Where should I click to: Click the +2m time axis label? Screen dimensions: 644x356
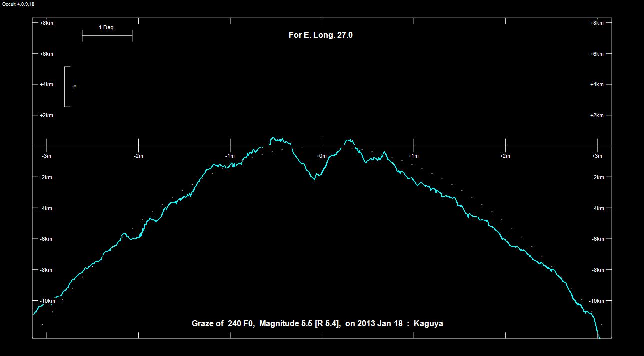505,156
